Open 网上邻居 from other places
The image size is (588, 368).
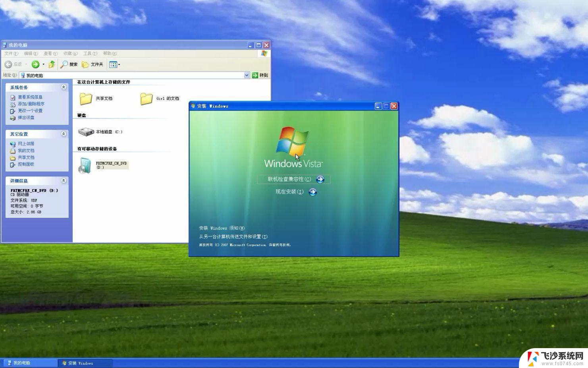click(26, 143)
